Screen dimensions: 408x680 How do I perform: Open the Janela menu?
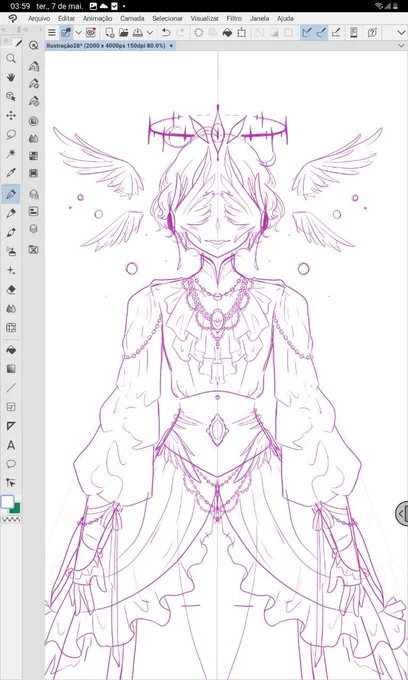click(x=259, y=19)
